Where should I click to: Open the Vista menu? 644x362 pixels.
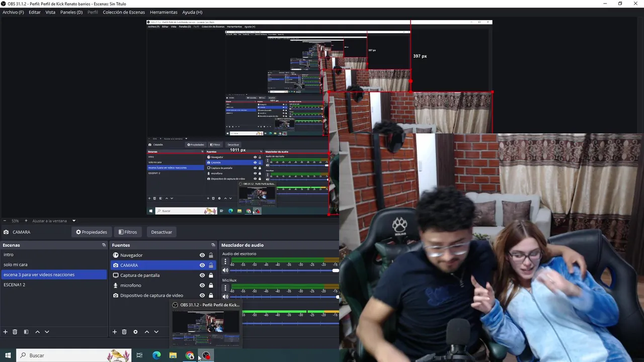[50, 12]
